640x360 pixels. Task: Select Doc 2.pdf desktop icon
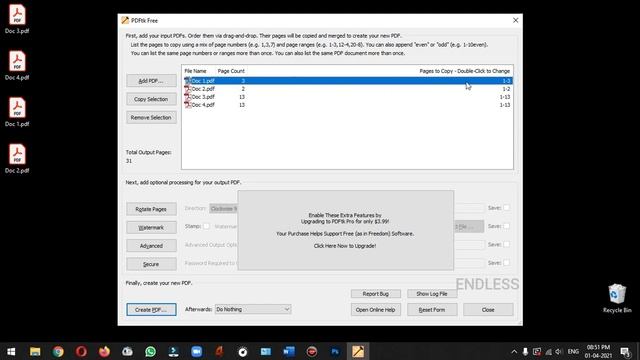17,159
